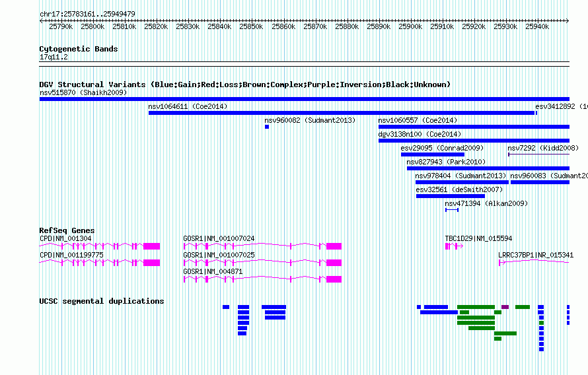Click the esv32561 (deSmith2007) label
This screenshot has width=588, height=375.
(x=459, y=189)
